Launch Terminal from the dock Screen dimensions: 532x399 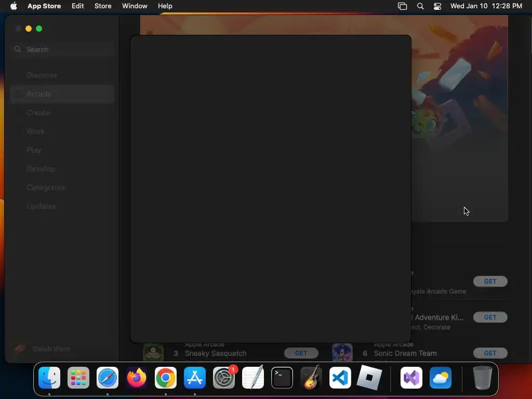(282, 378)
